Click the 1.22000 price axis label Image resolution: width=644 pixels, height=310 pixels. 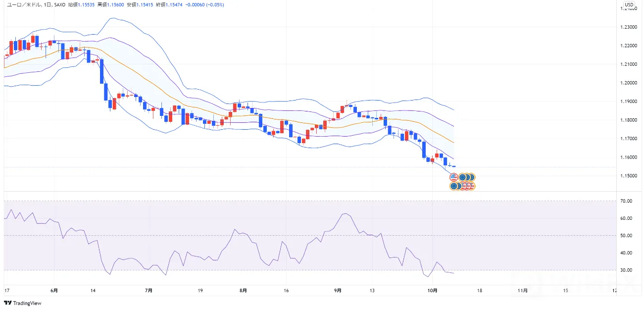[629, 46]
